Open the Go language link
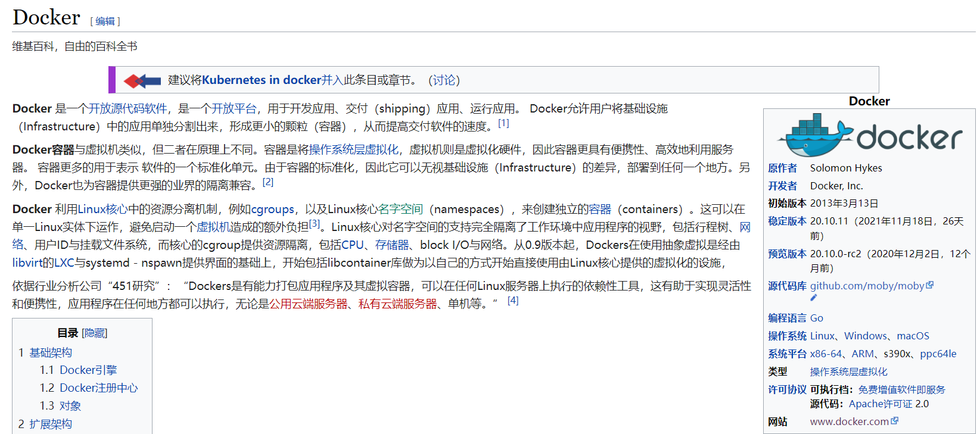This screenshot has width=980, height=434. [817, 319]
